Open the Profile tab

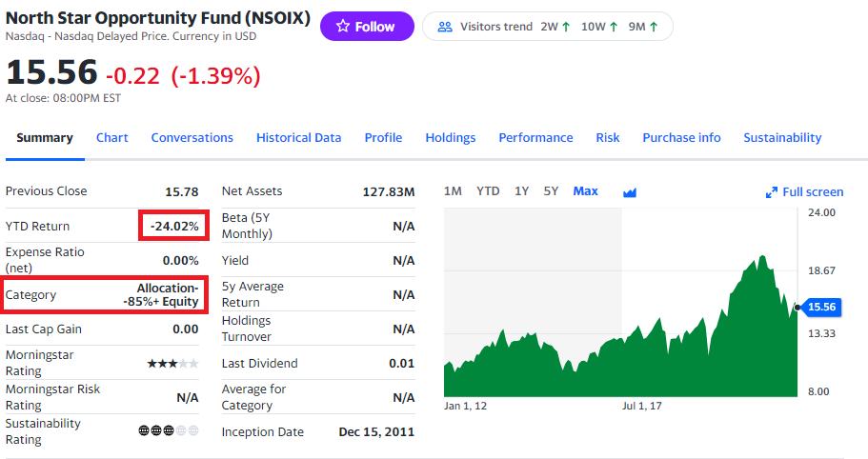point(383,138)
